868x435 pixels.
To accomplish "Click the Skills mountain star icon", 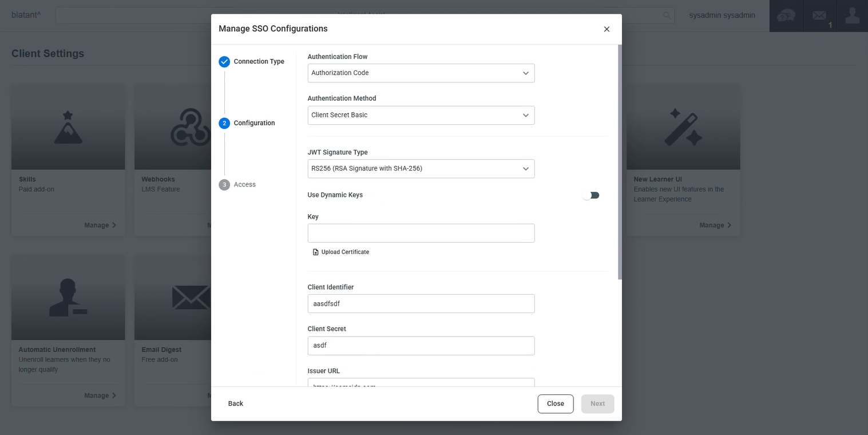I will point(68,127).
